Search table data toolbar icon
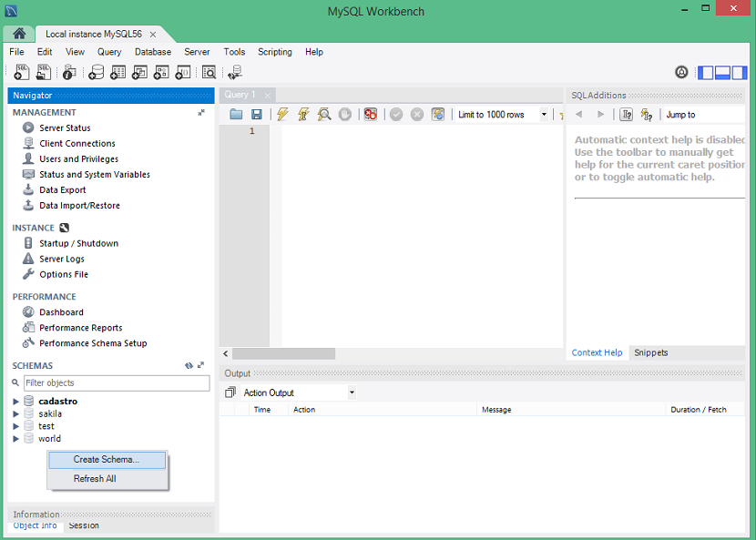The image size is (756, 540). [209, 72]
